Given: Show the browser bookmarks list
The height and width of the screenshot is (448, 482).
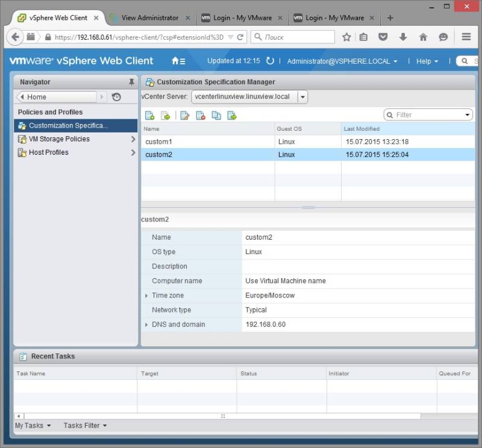Looking at the screenshot, I should tap(363, 37).
